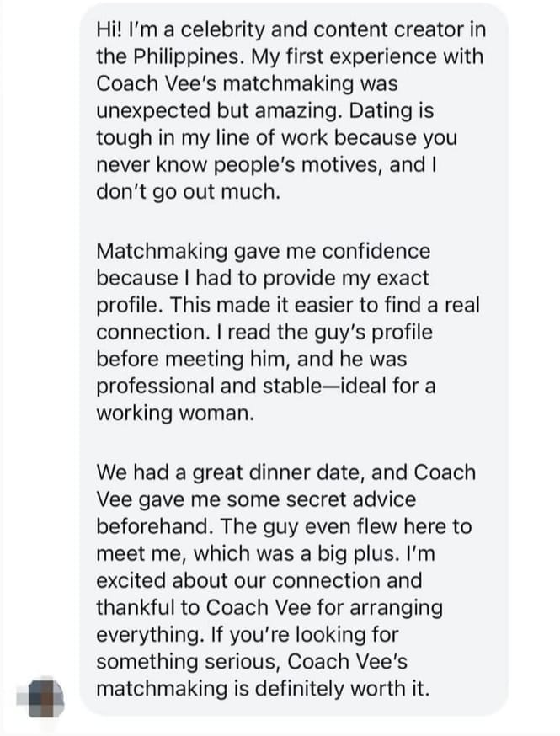This screenshot has width=560, height=736.
Task: Tap the phrase "professional and stable"
Action: (x=209, y=386)
